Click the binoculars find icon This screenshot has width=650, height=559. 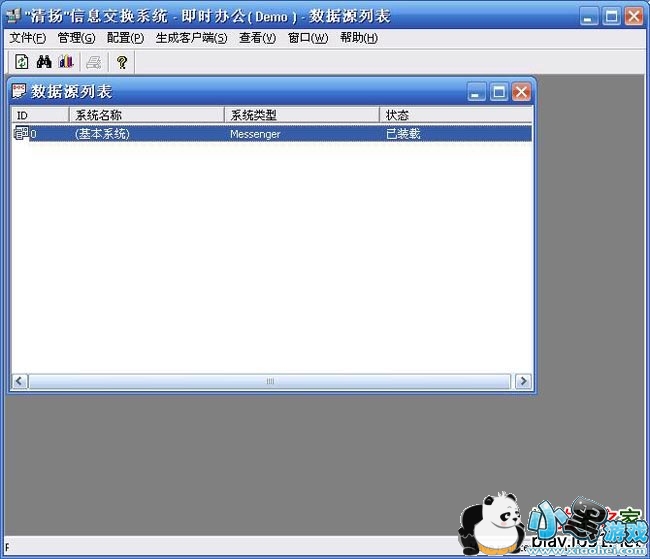pos(43,62)
